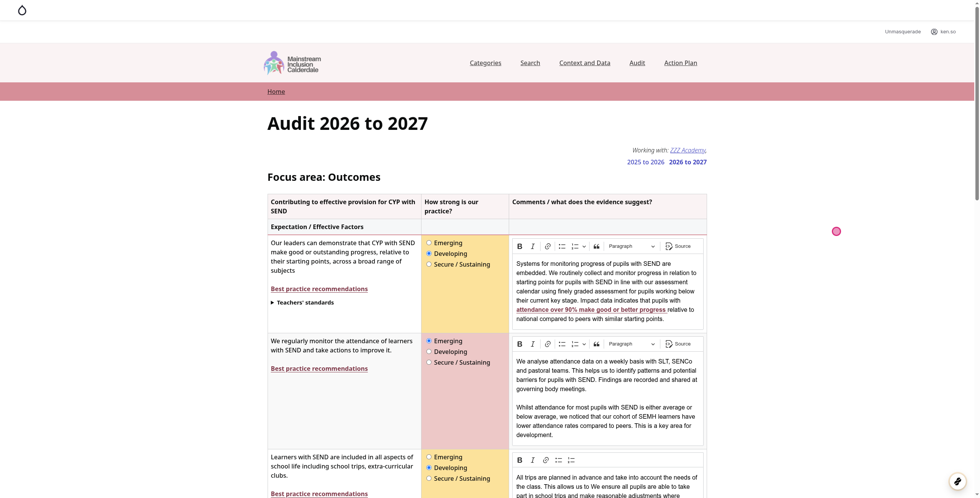
Task: Switch to 2025 to 2026 audit year
Action: tap(645, 162)
